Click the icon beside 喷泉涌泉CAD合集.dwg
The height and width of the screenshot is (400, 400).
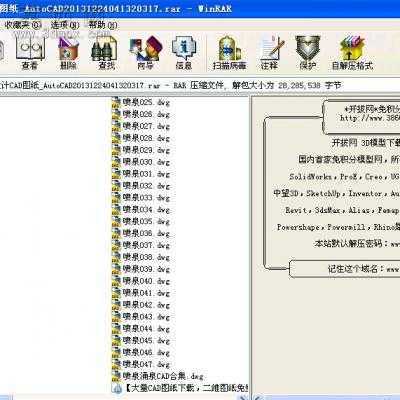116,376
